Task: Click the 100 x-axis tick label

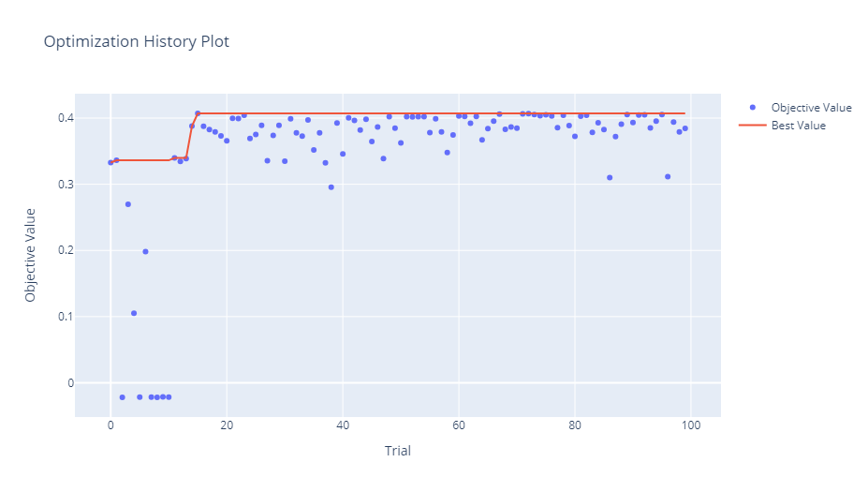Action: tap(691, 427)
